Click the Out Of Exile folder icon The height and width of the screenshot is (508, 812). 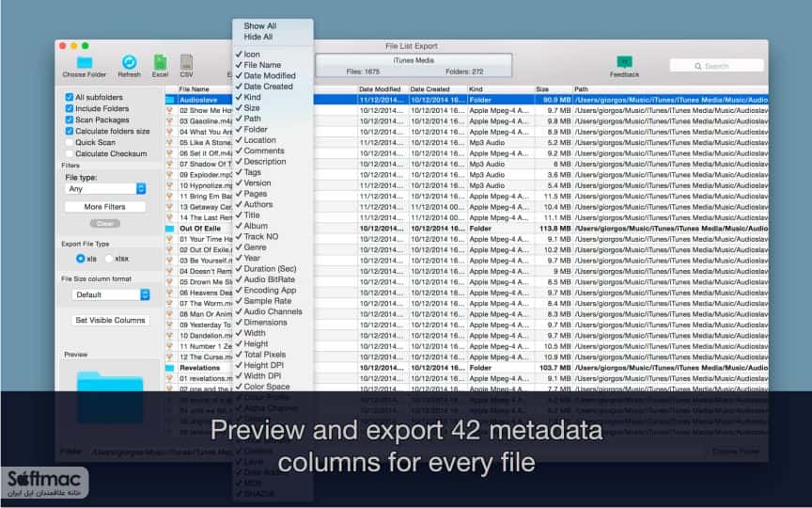(x=170, y=228)
